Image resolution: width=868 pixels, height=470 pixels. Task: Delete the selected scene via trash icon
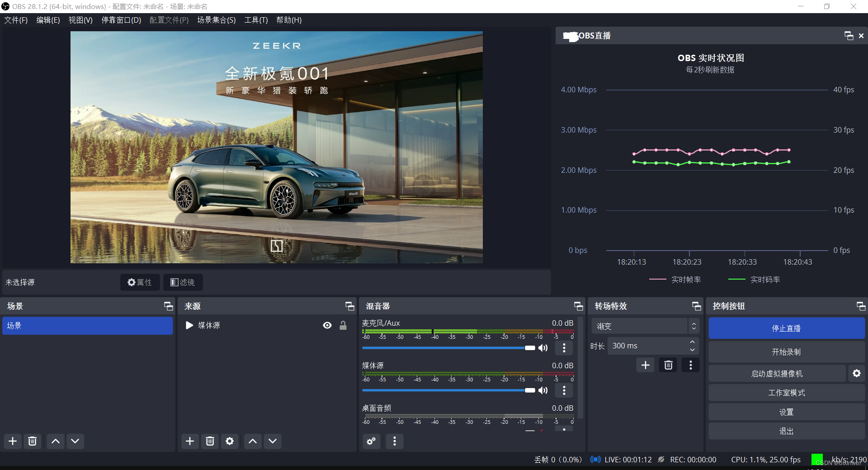(33, 441)
